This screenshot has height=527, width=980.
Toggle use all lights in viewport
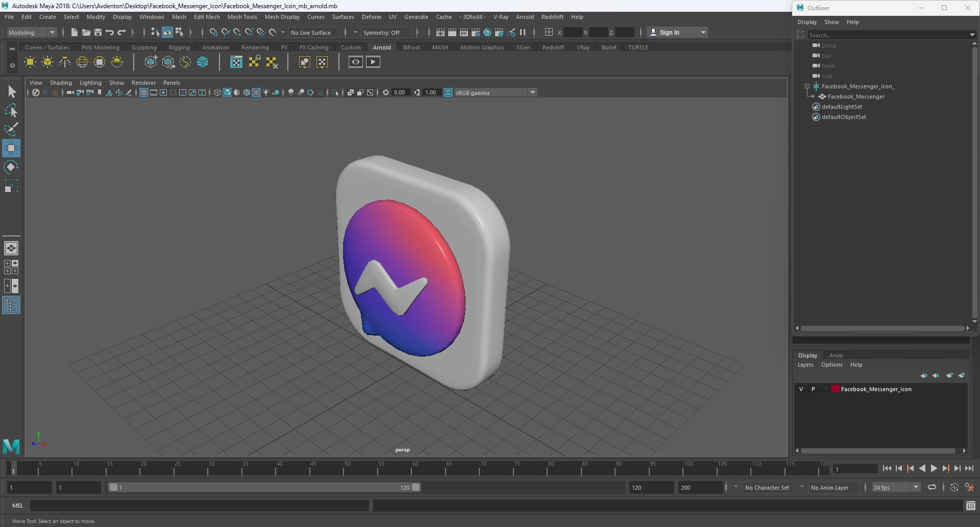(x=266, y=92)
